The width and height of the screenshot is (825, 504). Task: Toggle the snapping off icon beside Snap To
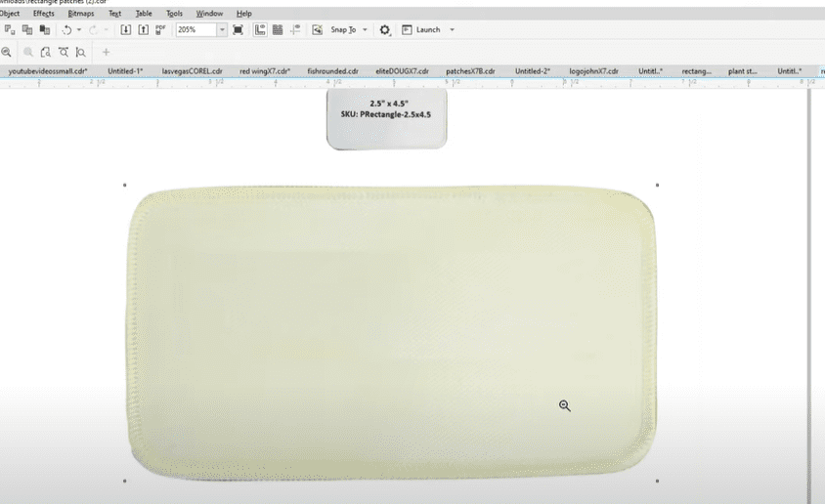point(318,30)
